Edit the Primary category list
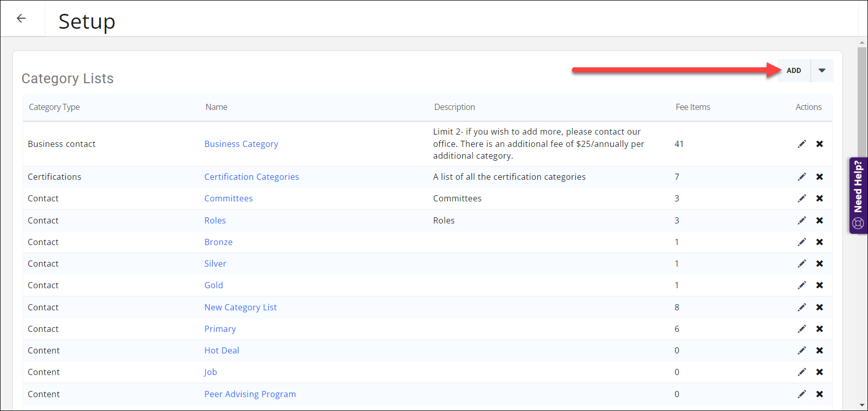 802,329
